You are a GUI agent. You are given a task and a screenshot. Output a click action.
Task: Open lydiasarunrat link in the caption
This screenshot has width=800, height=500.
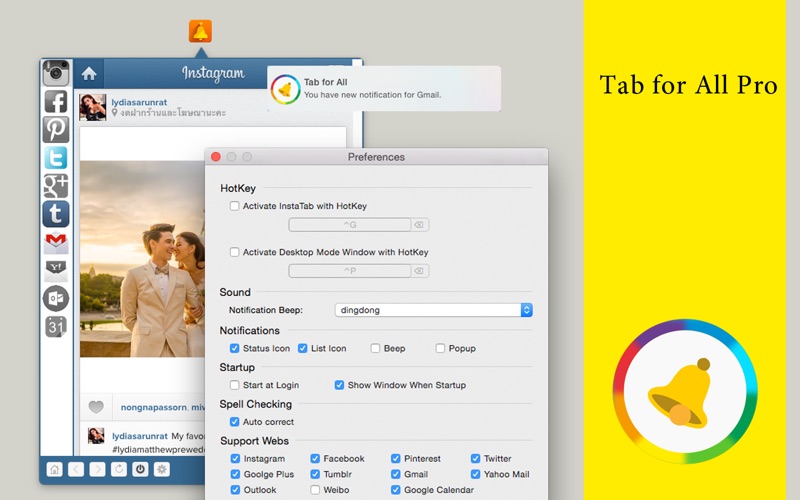point(140,436)
